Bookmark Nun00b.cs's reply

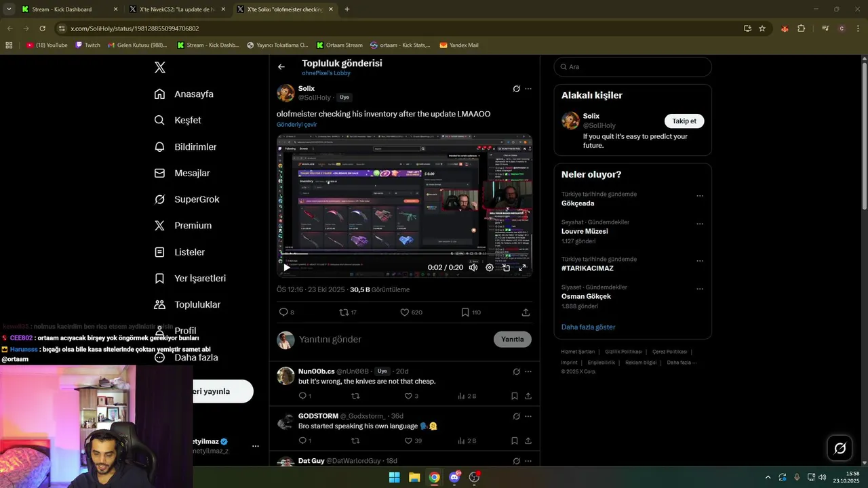pos(515,396)
